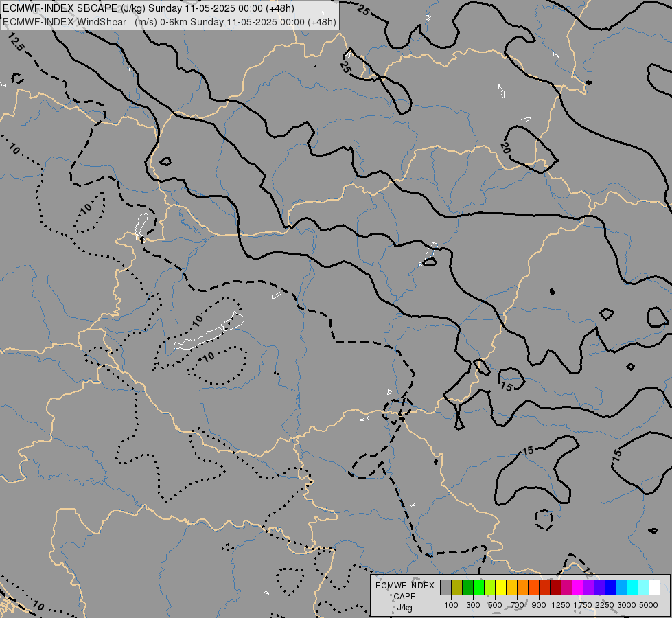This screenshot has height=618, width=672.
Task: Click the magenta swatch left of 1750
Action: 578,588
